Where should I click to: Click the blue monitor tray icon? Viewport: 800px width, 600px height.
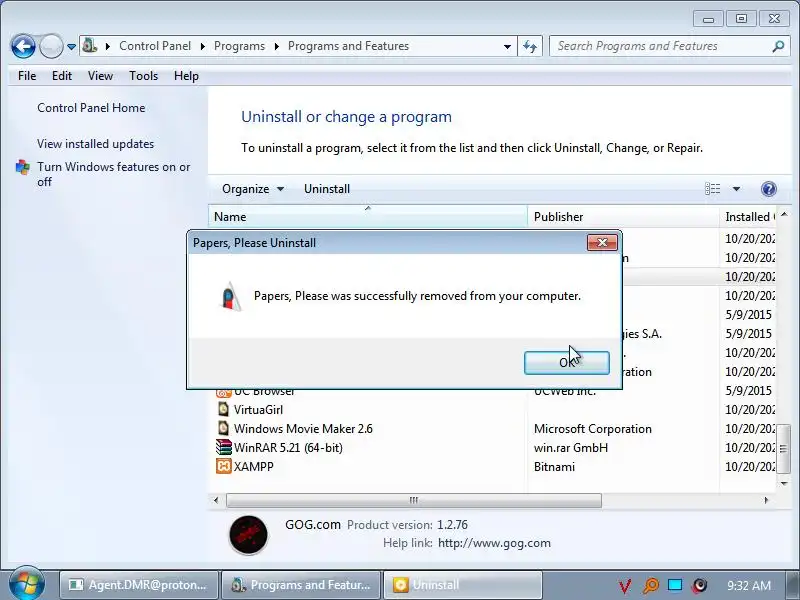(x=675, y=585)
